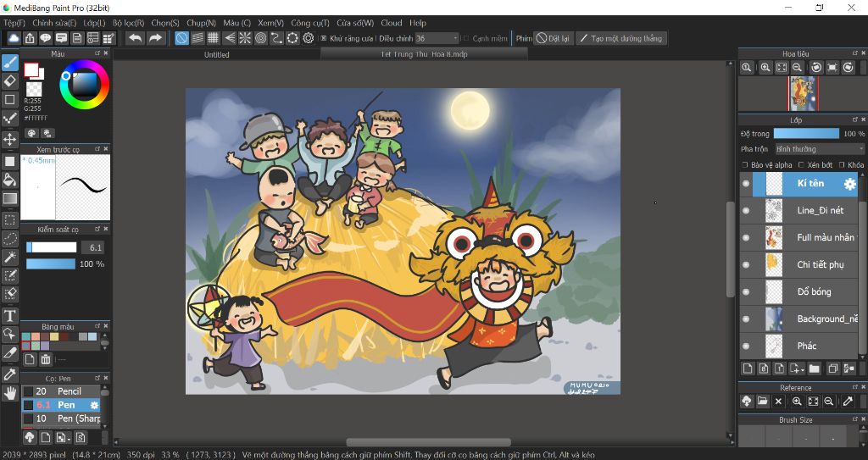
Task: Open the Pen brush settings gear
Action: pyautogui.click(x=94, y=405)
